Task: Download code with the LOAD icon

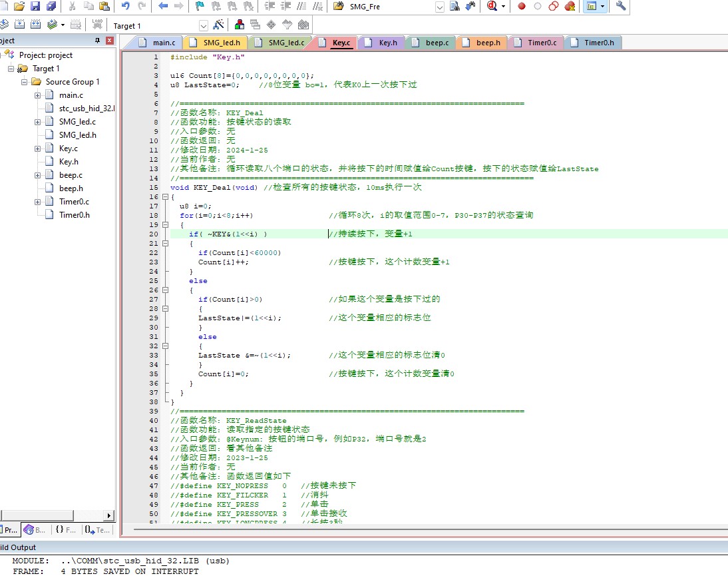Action: point(97,24)
